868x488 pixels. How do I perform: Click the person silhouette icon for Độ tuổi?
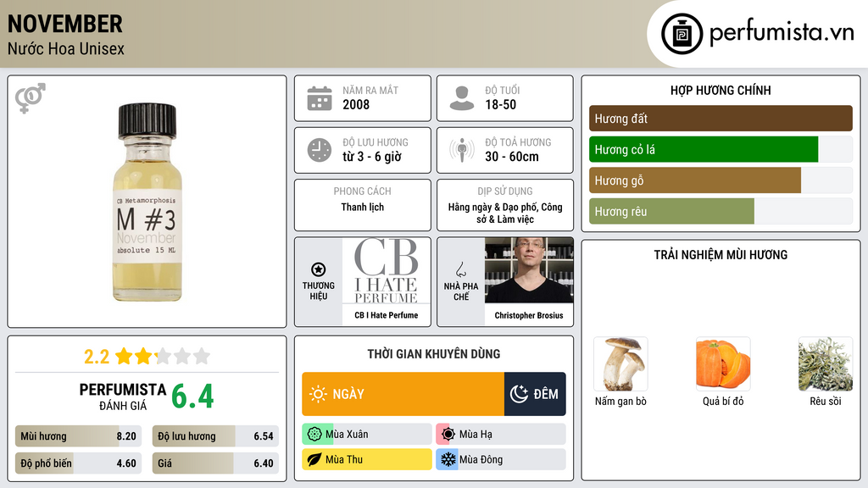(462, 98)
